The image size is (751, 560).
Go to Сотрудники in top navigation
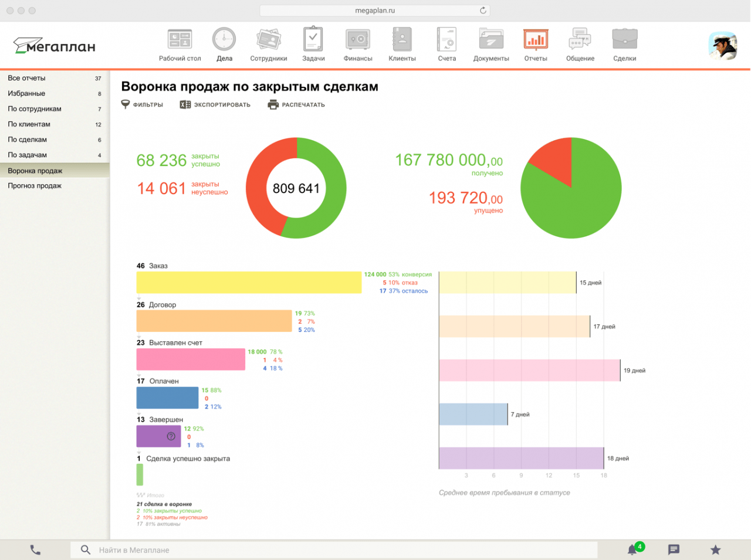[269, 45]
